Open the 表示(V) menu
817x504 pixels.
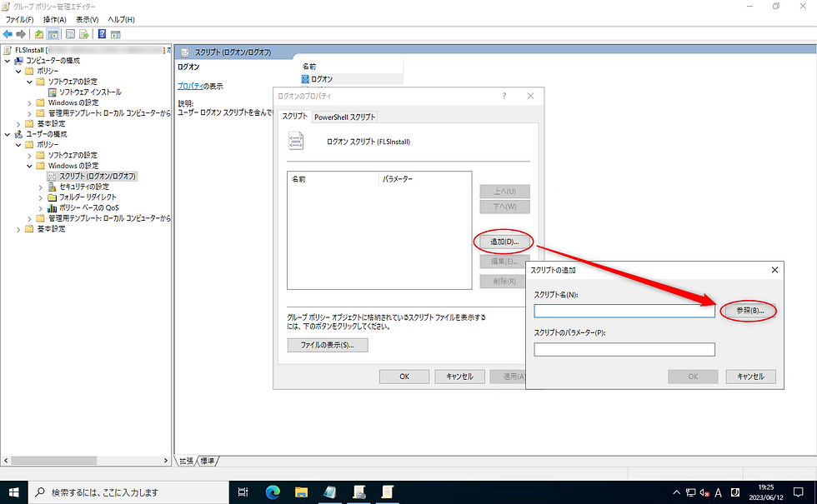coord(87,19)
